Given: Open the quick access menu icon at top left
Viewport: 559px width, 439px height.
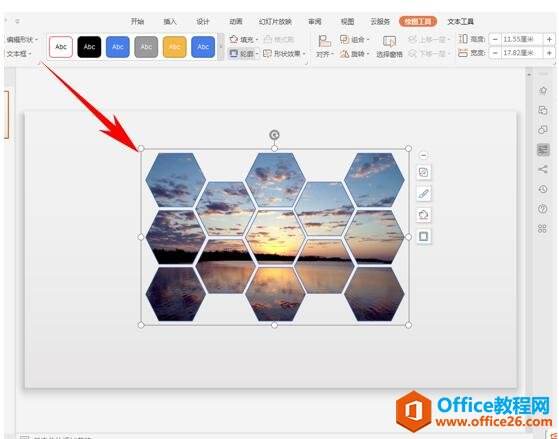Looking at the screenshot, I should coord(17,21).
